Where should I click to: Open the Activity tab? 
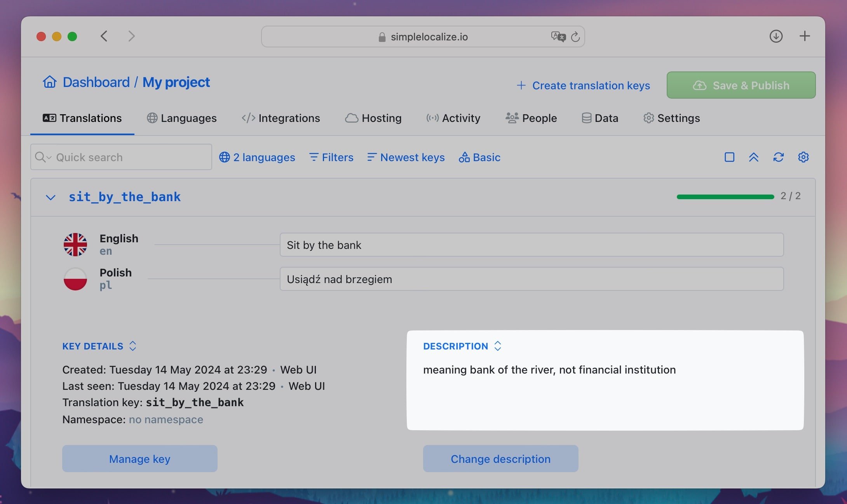coord(453,118)
